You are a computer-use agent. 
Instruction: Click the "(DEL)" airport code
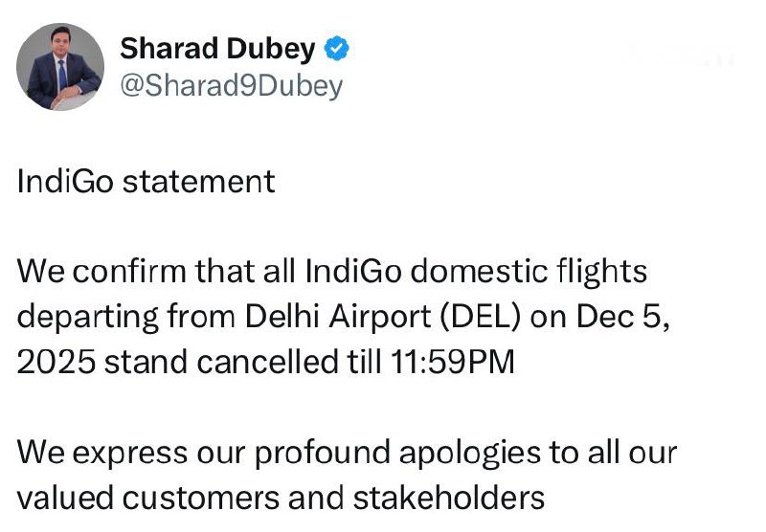(481, 318)
